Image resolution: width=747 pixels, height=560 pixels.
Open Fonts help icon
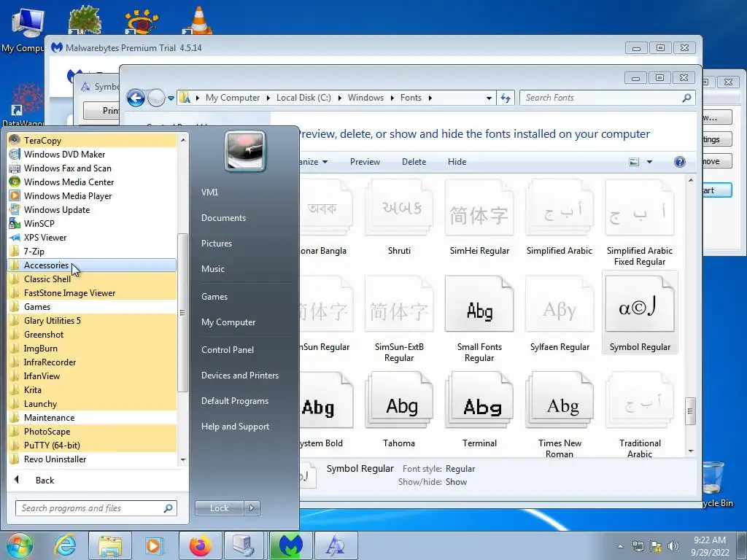680,162
